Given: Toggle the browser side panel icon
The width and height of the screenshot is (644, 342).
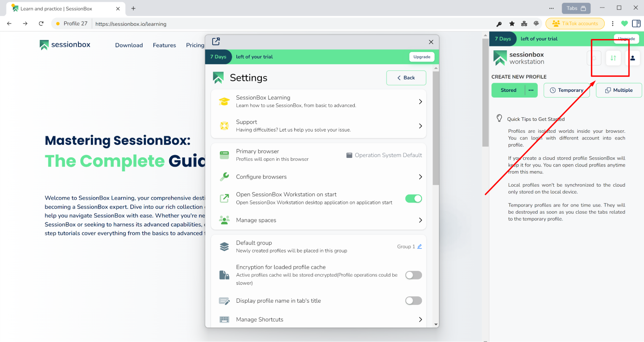Looking at the screenshot, I should (636, 24).
